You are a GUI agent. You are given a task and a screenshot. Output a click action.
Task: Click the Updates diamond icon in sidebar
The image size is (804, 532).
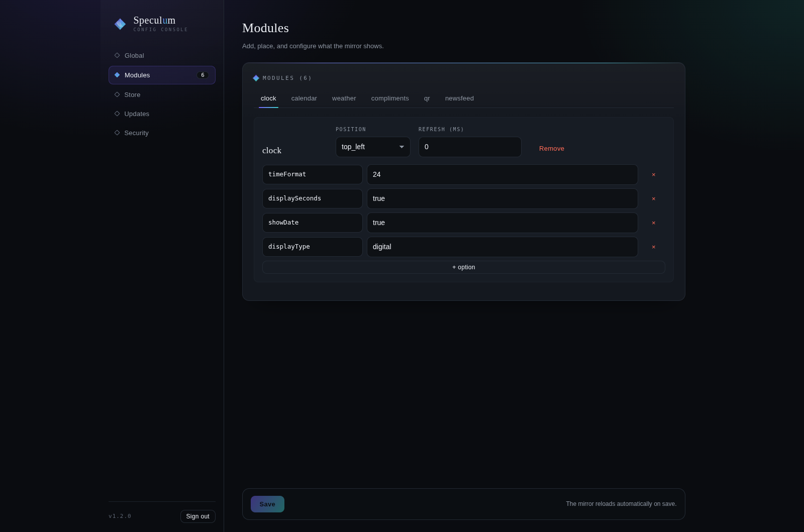117,114
